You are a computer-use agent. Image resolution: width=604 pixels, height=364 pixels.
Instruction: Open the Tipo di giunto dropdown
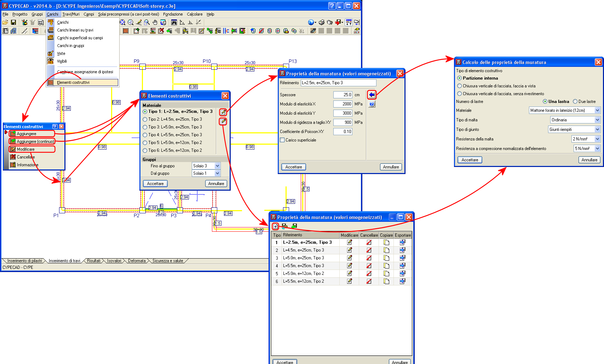pos(598,129)
